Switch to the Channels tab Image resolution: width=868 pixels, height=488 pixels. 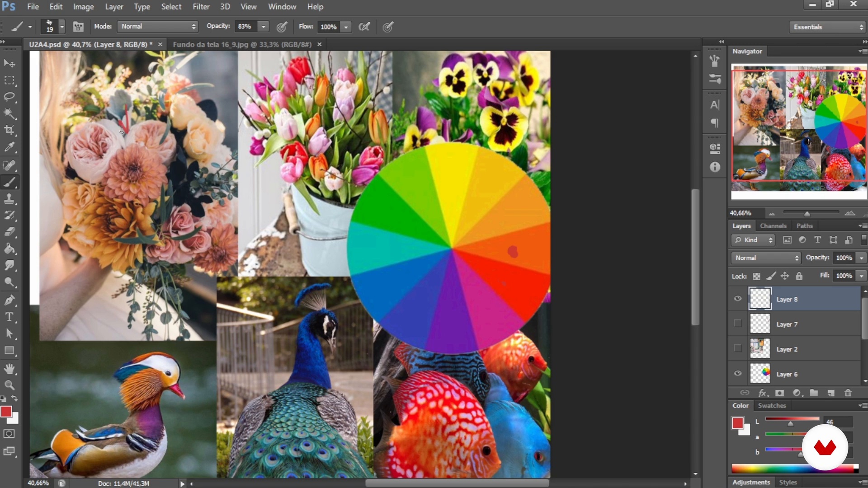tap(773, 226)
